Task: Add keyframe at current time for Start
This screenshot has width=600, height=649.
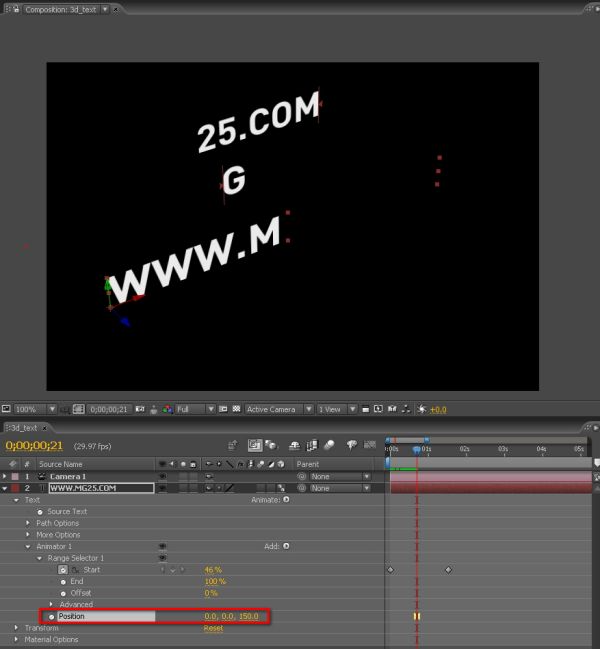Action: tap(173, 570)
